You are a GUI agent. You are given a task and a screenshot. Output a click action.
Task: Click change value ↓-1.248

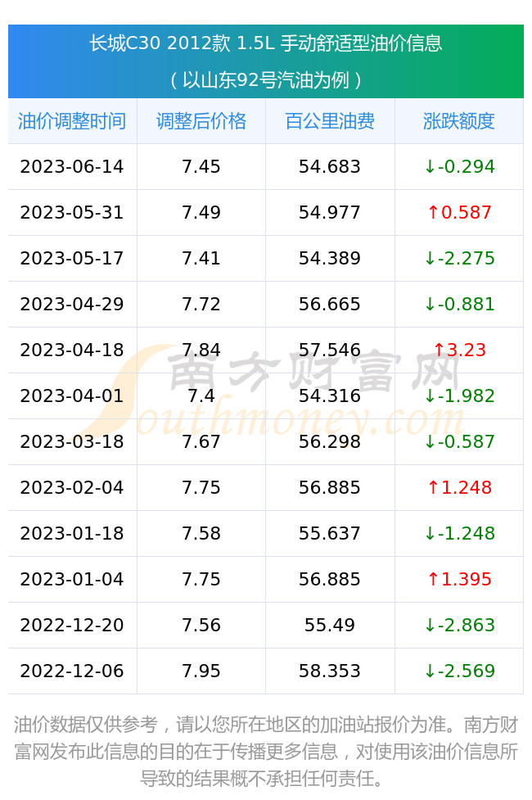click(460, 534)
